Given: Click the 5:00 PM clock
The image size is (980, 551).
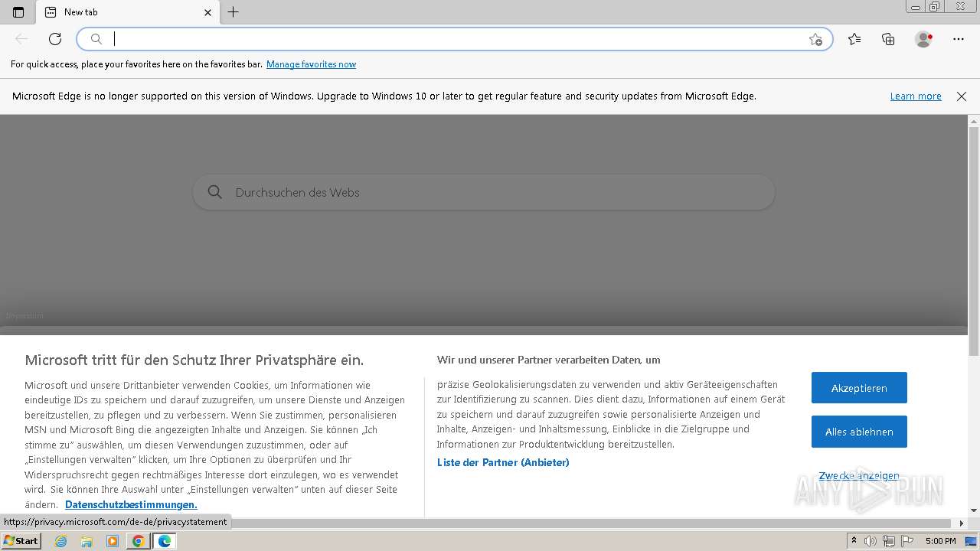Looking at the screenshot, I should click(x=940, y=541).
